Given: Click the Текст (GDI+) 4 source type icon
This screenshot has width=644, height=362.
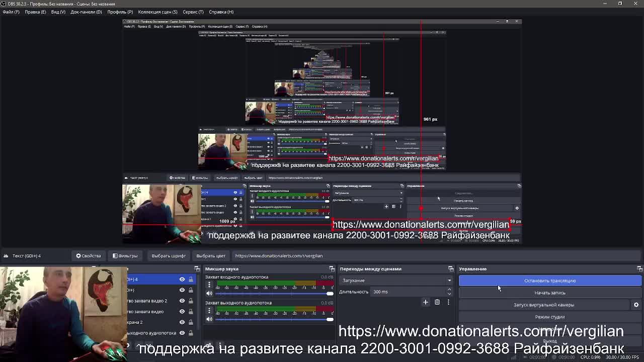Looking at the screenshot, I should point(6,255).
